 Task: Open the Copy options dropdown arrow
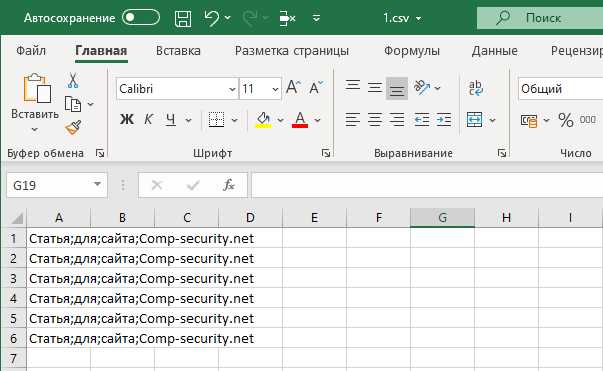coord(90,104)
